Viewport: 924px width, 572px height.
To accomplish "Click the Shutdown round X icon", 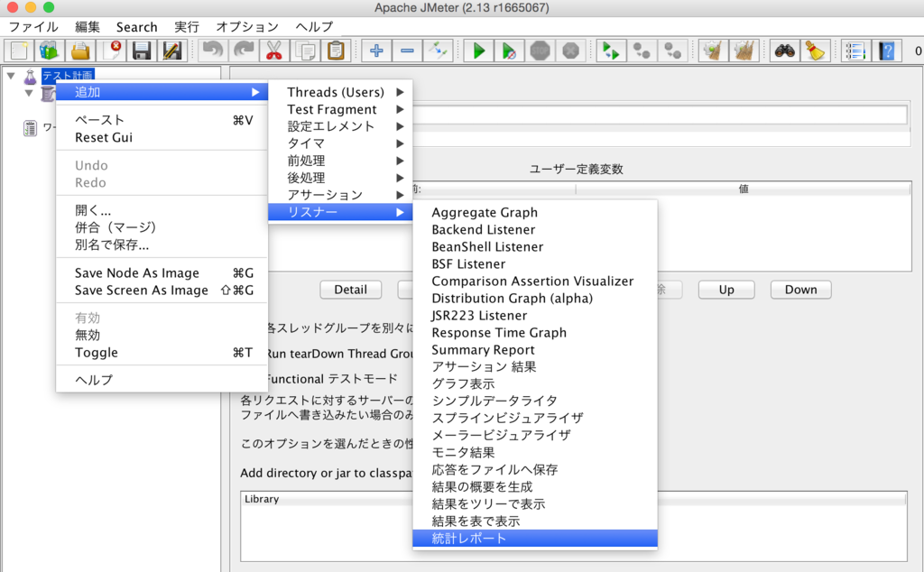I will click(570, 51).
